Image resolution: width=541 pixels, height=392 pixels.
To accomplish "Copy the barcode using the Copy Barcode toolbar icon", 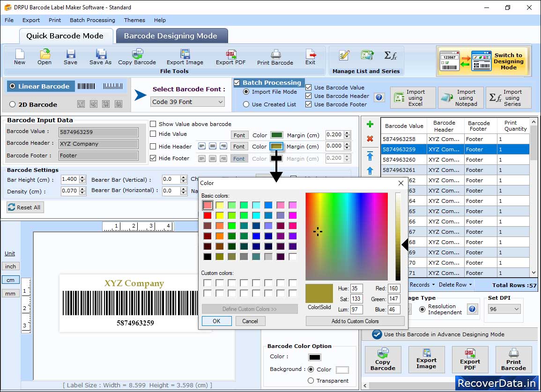I will (137, 57).
